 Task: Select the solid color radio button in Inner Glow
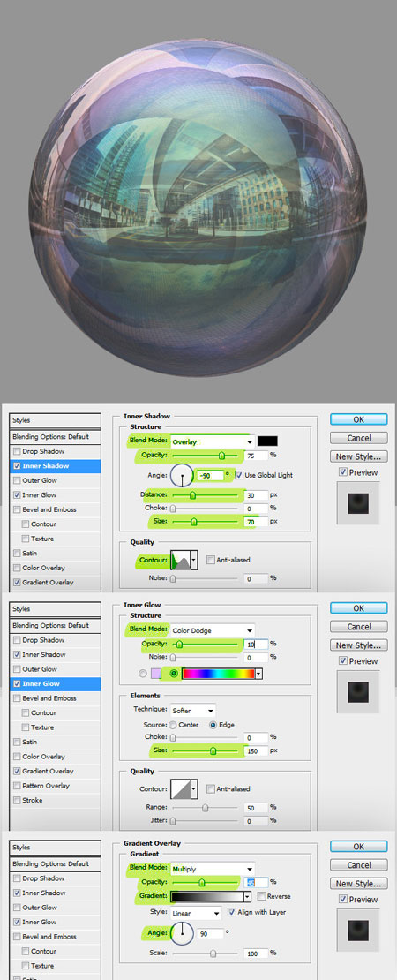pos(143,674)
